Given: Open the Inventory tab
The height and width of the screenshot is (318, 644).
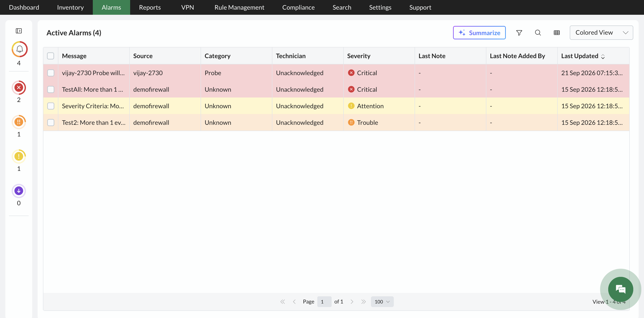Looking at the screenshot, I should (70, 7).
